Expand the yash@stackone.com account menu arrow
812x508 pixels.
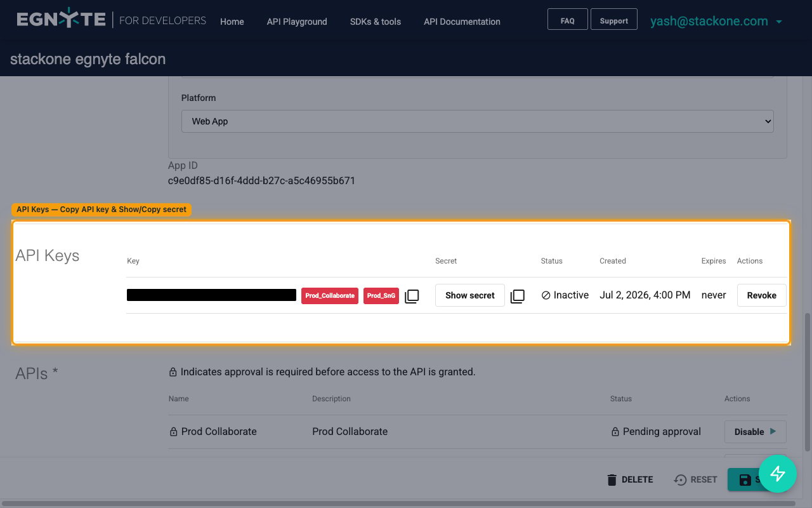[779, 22]
